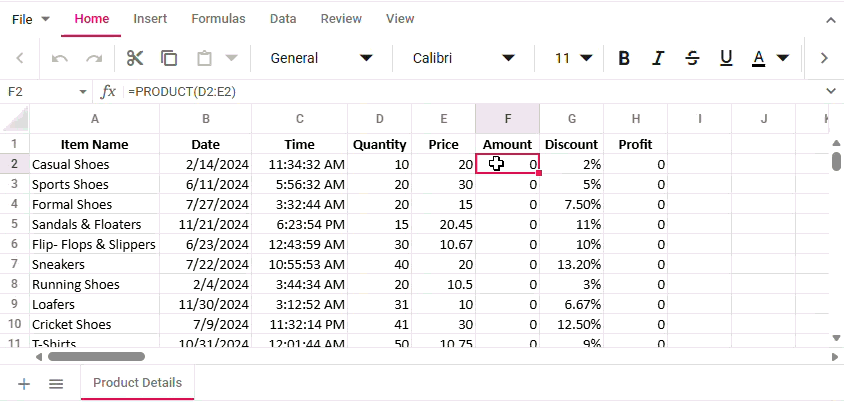Image resolution: width=844 pixels, height=408 pixels.
Task: Select column H header
Action: [x=636, y=119]
